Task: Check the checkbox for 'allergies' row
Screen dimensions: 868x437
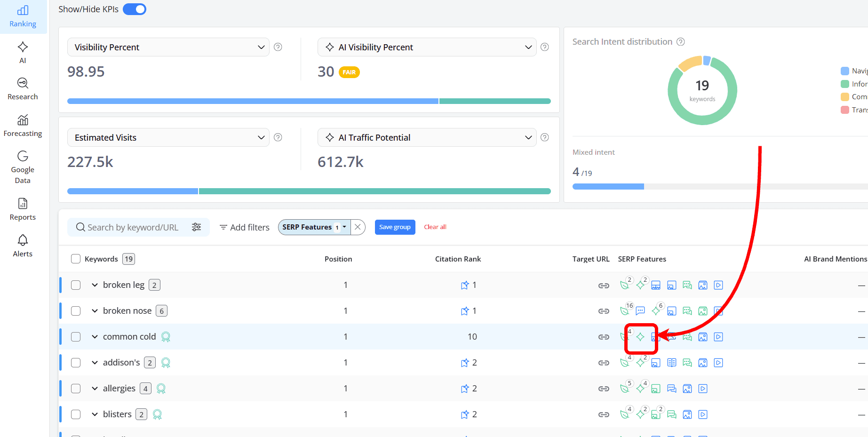Action: 76,388
